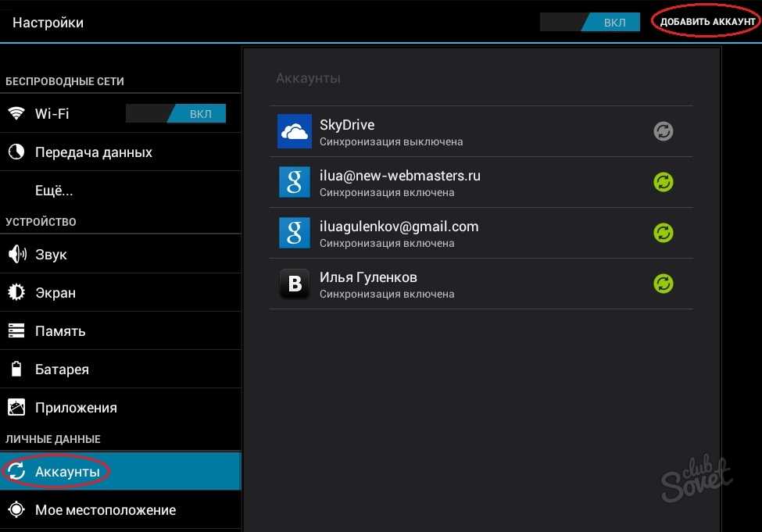Click the green sync icon for iluagulenkov@gmail.com
This screenshot has width=762, height=532.
click(x=664, y=233)
